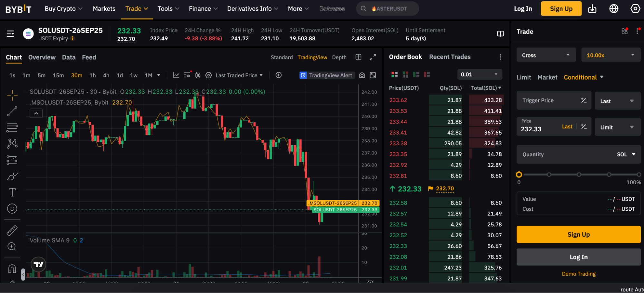The width and height of the screenshot is (644, 293).
Task: Select the trend line drawing tool
Action: click(x=12, y=111)
